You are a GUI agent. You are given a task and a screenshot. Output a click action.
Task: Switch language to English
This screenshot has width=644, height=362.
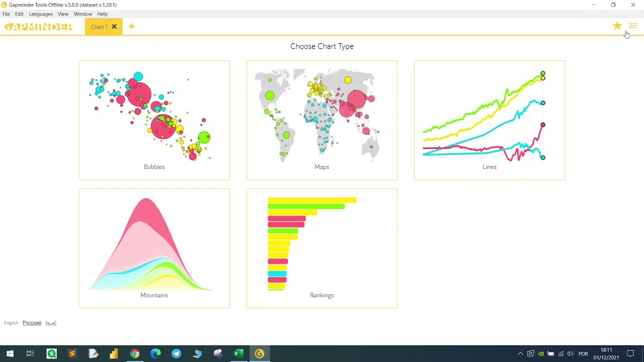coord(11,323)
